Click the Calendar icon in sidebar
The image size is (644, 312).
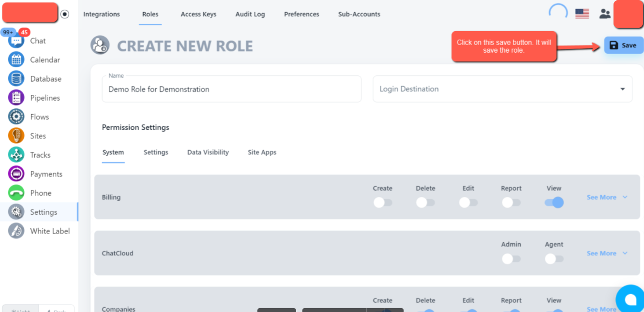point(16,60)
